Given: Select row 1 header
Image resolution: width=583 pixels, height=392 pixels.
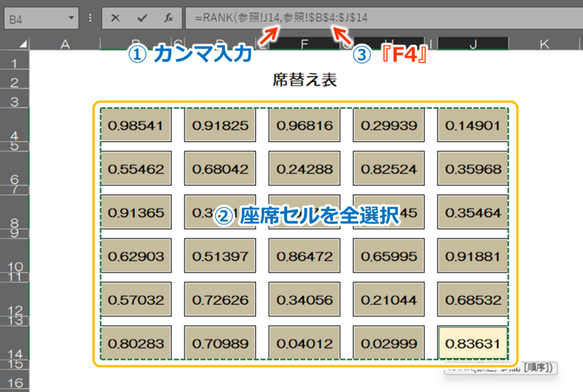Looking at the screenshot, I should point(15,63).
